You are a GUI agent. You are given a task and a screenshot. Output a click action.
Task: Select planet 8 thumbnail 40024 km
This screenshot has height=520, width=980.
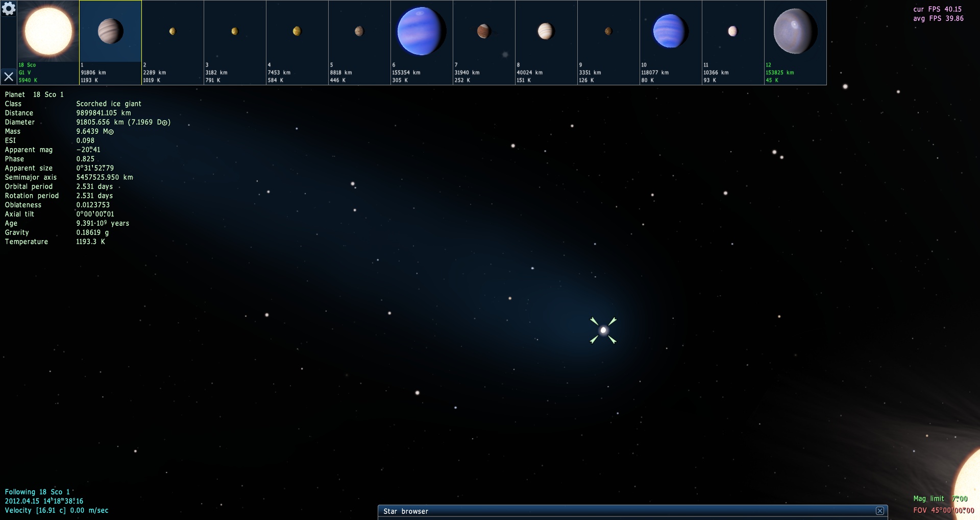click(x=546, y=42)
